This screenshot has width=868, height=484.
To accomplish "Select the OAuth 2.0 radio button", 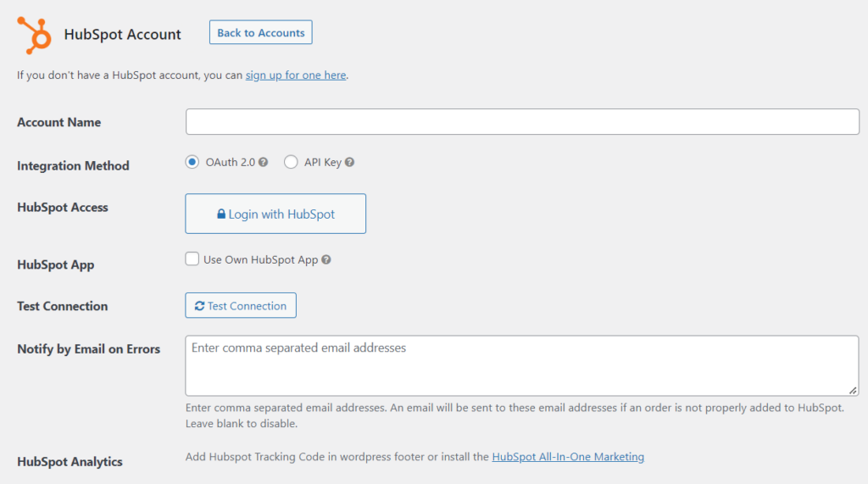I will (192, 162).
